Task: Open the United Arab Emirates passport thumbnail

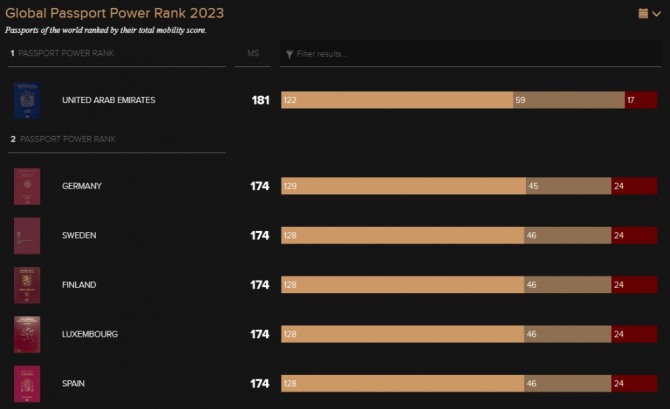Action: [x=27, y=100]
